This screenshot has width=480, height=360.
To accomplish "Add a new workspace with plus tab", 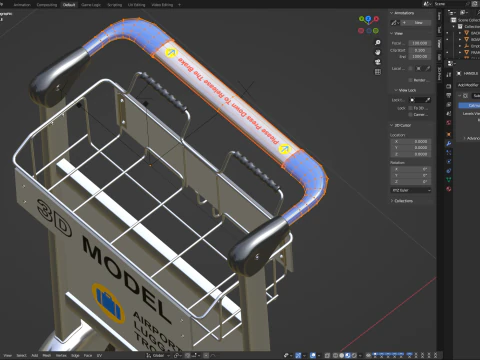I will coord(179,5).
